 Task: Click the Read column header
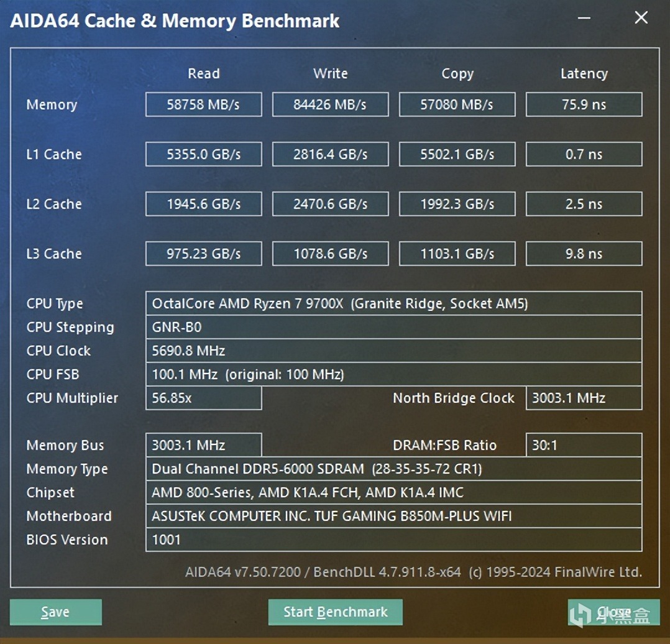click(204, 73)
